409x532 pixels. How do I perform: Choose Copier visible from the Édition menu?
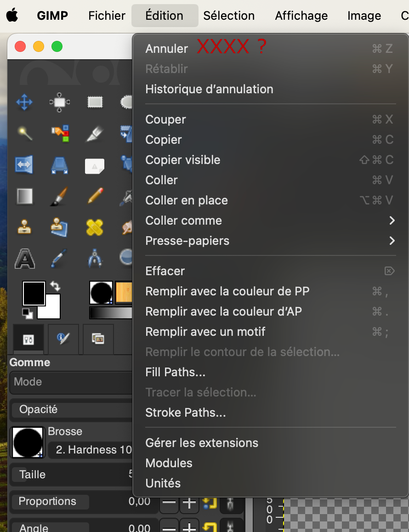tap(183, 160)
